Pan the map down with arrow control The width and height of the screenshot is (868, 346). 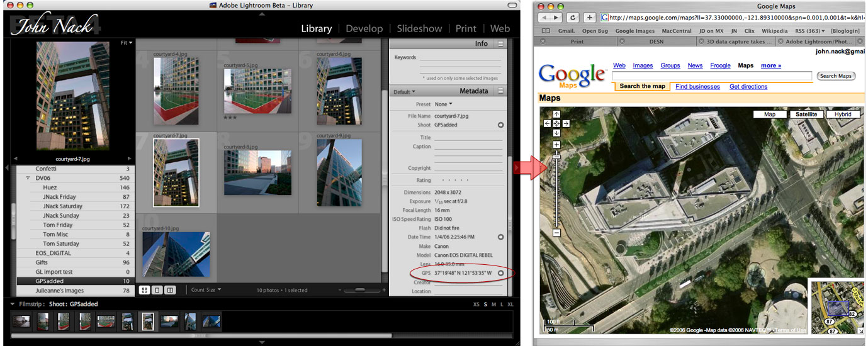(556, 133)
